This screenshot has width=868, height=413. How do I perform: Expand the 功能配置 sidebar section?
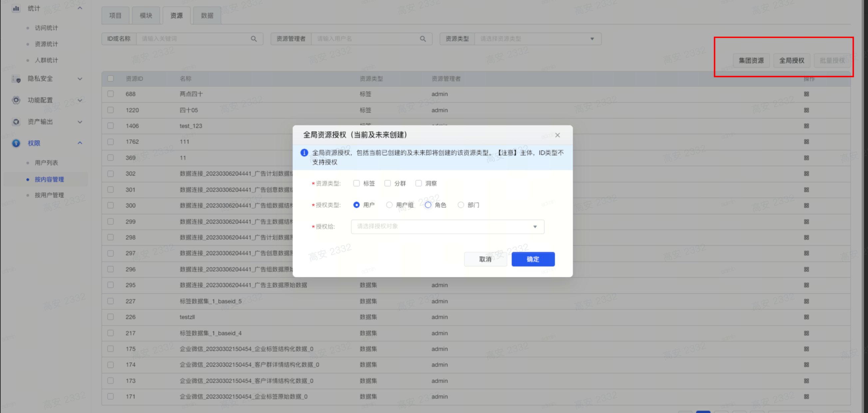coord(80,100)
